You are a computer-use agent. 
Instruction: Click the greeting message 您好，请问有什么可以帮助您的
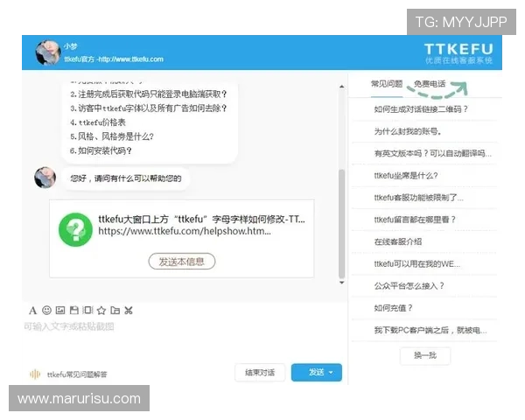[x=126, y=178]
